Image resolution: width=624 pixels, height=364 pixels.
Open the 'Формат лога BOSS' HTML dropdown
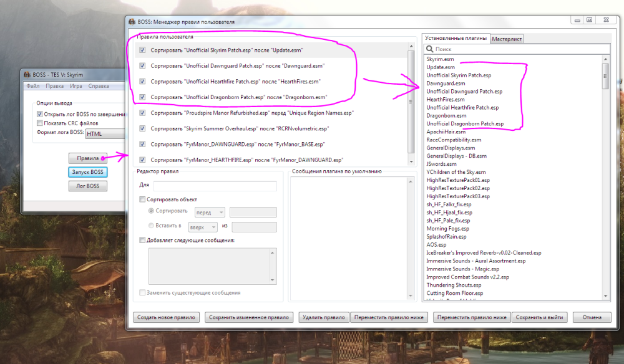105,133
